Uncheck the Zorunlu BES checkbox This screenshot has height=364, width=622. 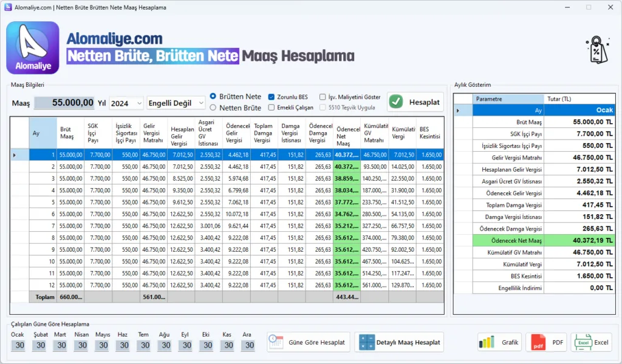pos(272,96)
